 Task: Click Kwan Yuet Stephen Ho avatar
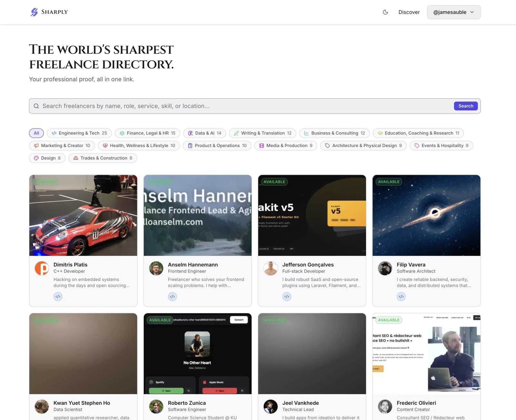42,407
